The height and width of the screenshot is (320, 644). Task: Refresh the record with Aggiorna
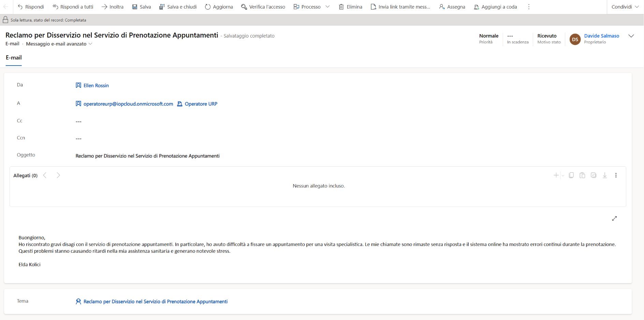(x=219, y=7)
